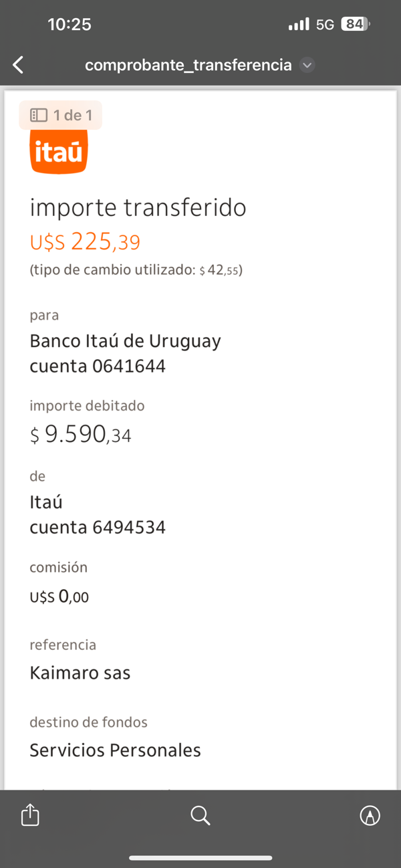Tap the Servicios Personales text

(115, 750)
